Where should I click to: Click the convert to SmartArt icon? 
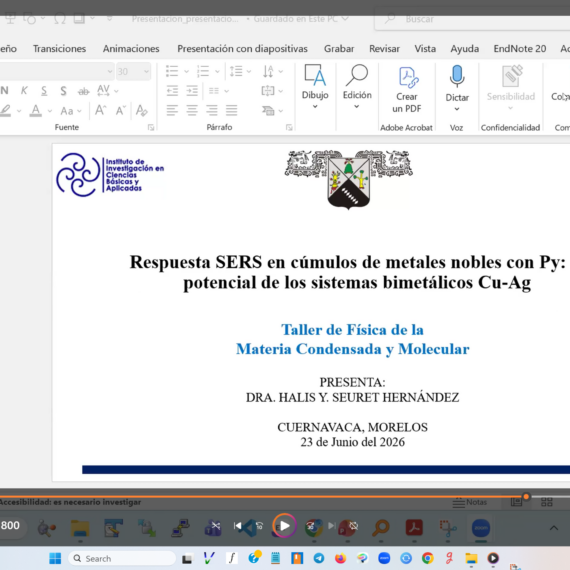tap(268, 110)
